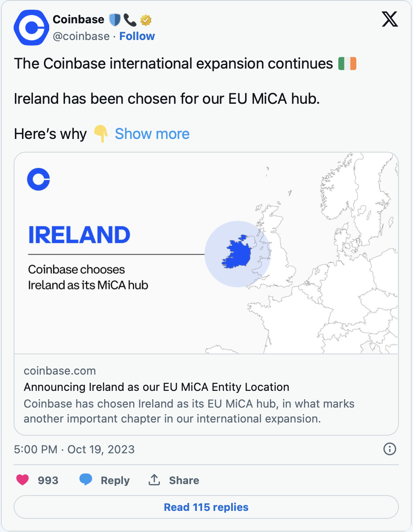Click the Reply text label

coord(115,481)
